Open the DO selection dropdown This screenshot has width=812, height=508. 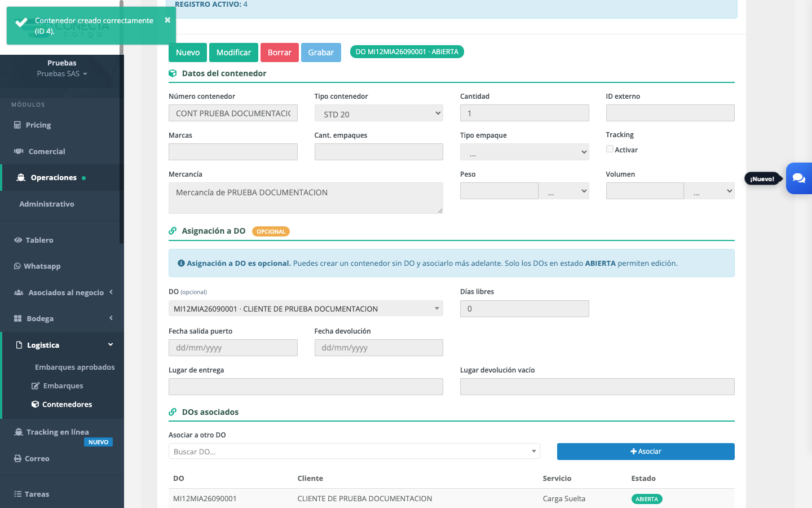(306, 309)
